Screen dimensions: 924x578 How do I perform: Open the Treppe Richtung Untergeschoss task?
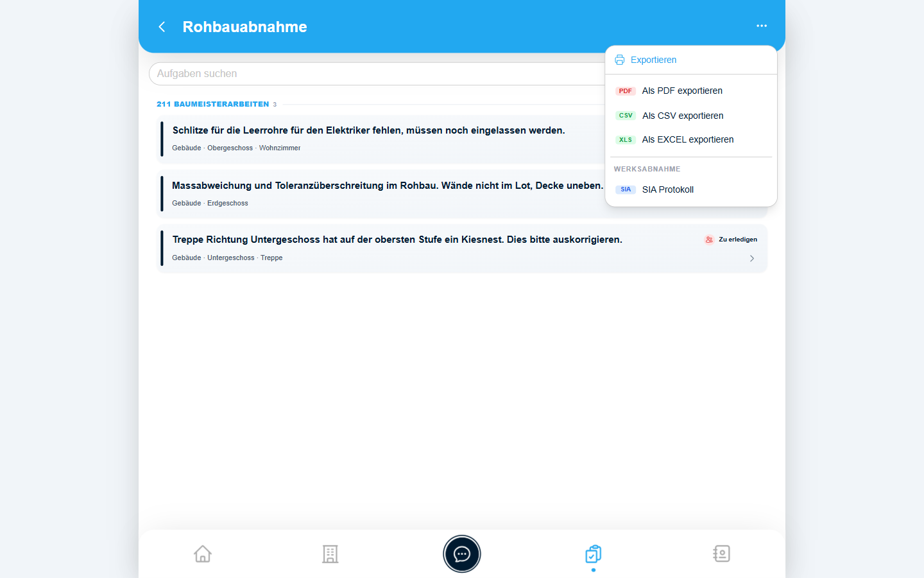coord(462,249)
